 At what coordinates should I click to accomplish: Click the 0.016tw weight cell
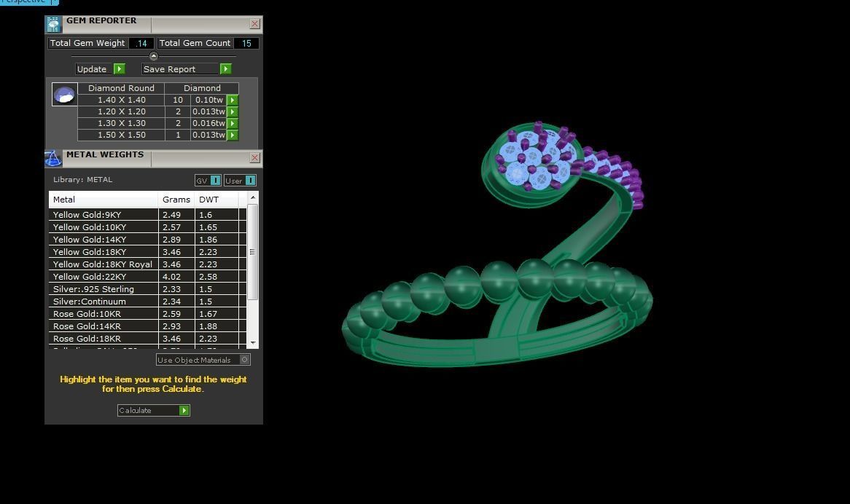coord(208,123)
